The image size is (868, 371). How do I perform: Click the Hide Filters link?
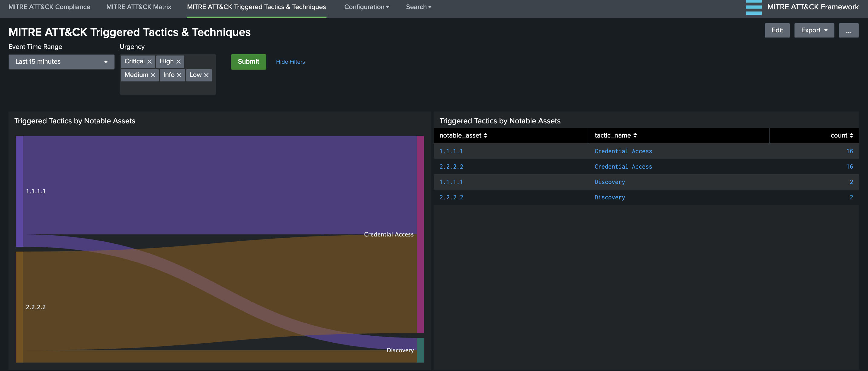(x=290, y=62)
